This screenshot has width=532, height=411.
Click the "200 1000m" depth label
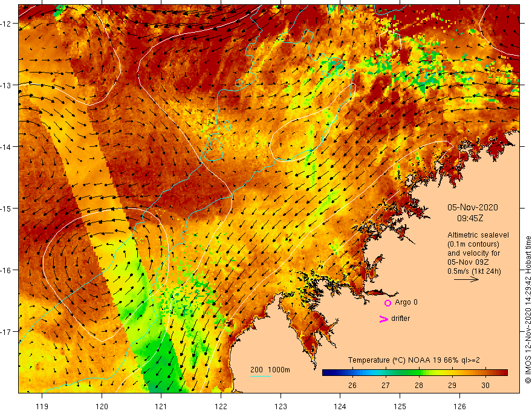pos(270,370)
